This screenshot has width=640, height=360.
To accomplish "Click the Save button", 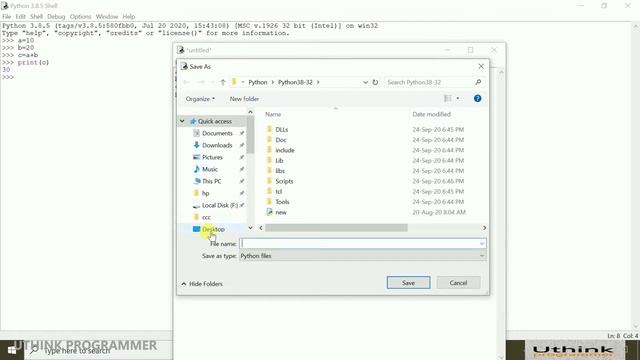I will point(408,282).
